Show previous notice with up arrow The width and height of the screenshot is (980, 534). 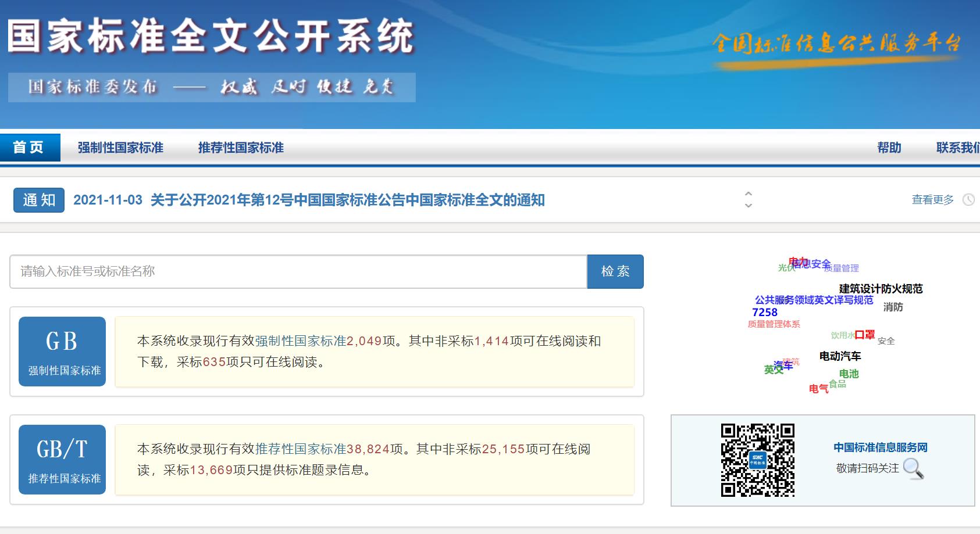click(x=749, y=194)
